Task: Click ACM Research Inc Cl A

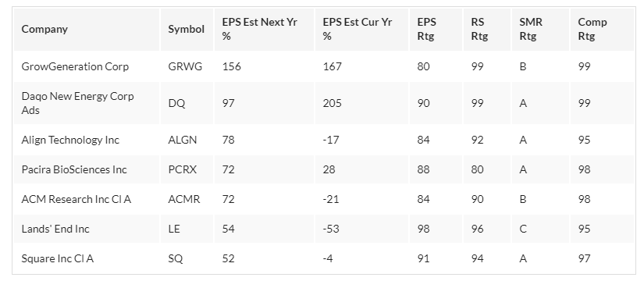Action: (x=76, y=199)
